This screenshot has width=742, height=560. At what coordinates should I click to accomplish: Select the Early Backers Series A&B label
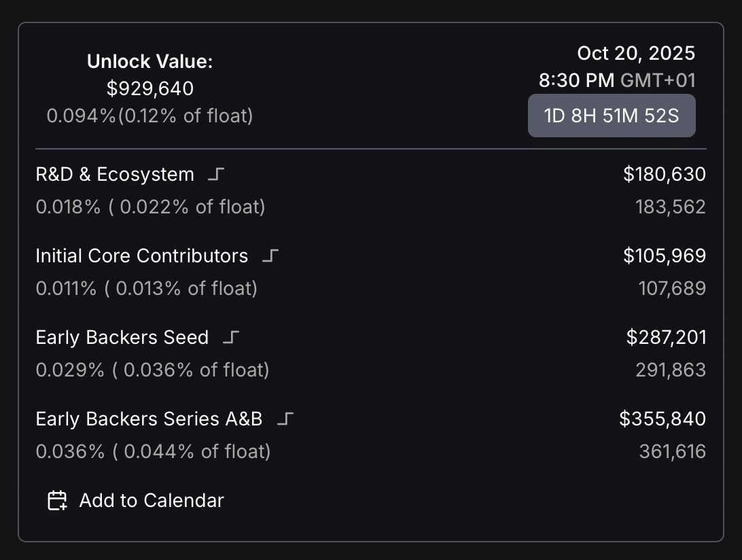(149, 419)
